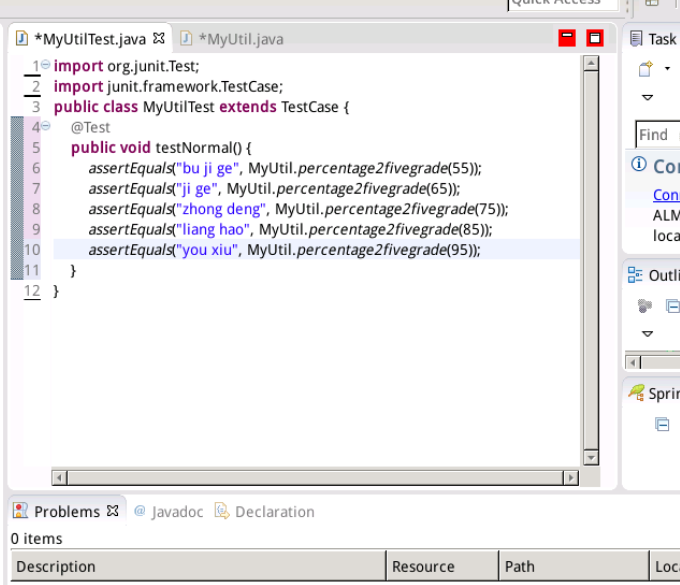Sort problems by the Path column
Screen dimensions: 680x585
coord(574,566)
